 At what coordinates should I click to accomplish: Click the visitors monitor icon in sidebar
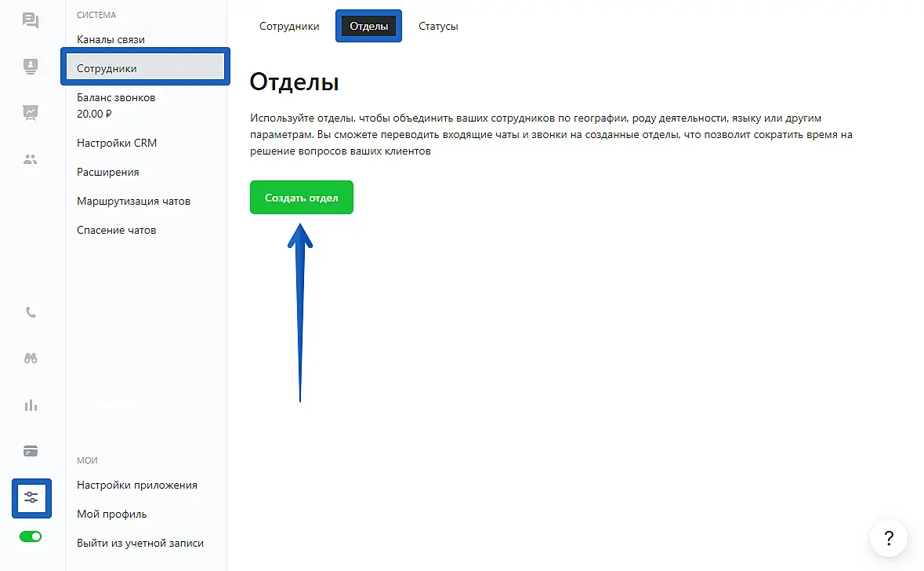point(31,67)
